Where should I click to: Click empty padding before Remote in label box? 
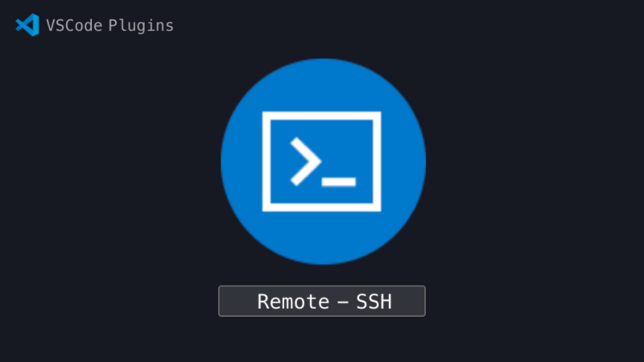click(x=238, y=301)
